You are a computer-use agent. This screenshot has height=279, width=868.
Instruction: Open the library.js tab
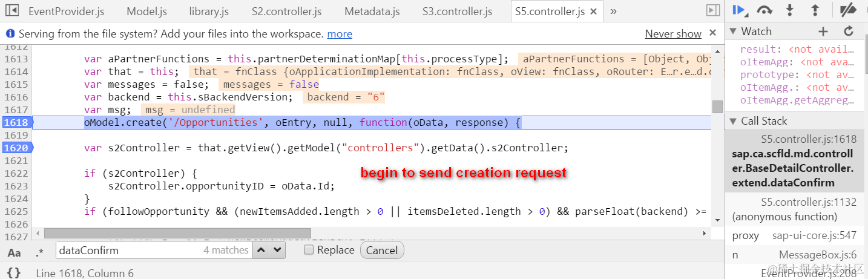point(209,11)
